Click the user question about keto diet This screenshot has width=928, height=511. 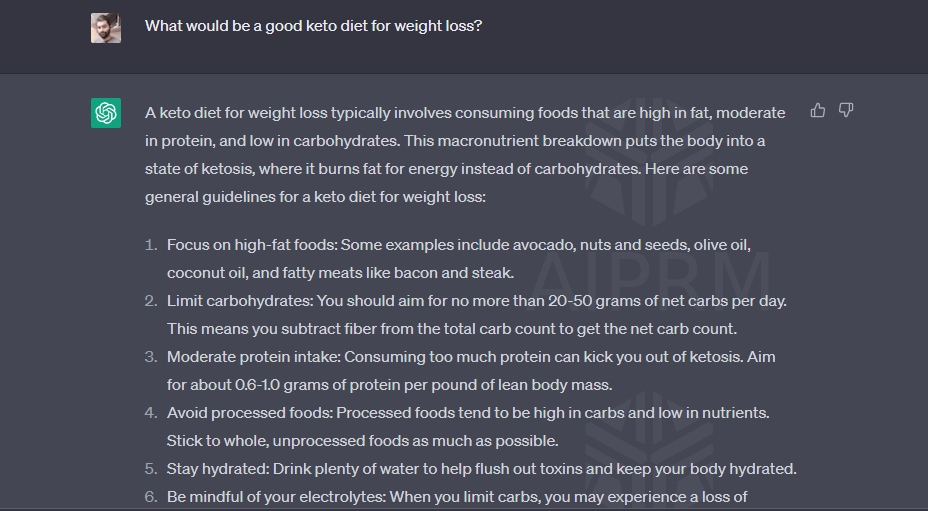click(x=314, y=26)
